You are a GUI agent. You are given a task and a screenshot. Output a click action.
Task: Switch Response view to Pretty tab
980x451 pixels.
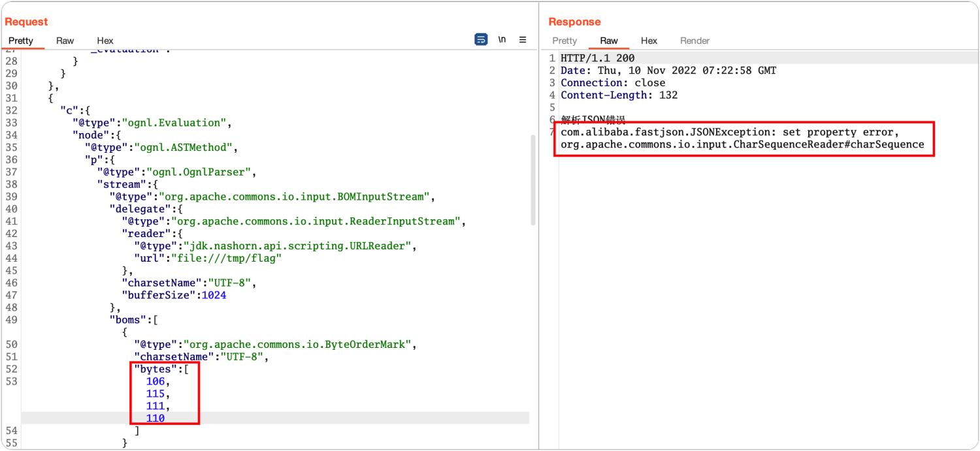point(564,40)
